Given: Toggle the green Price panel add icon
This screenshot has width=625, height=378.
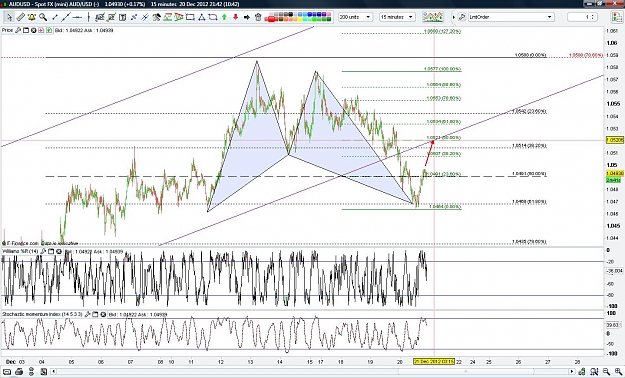Looking at the screenshot, I should (49, 30).
